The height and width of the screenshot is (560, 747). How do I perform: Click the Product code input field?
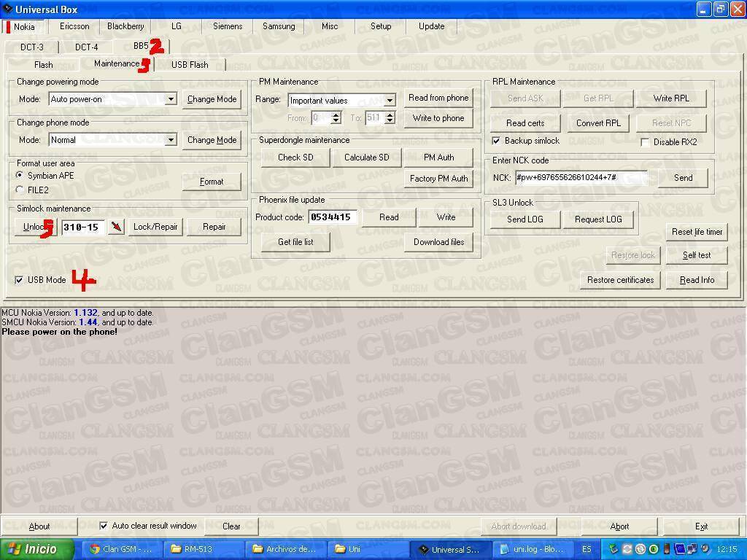(333, 217)
